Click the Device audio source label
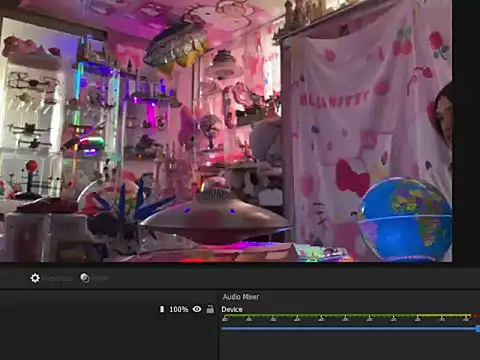This screenshot has width=480, height=360. (232, 309)
